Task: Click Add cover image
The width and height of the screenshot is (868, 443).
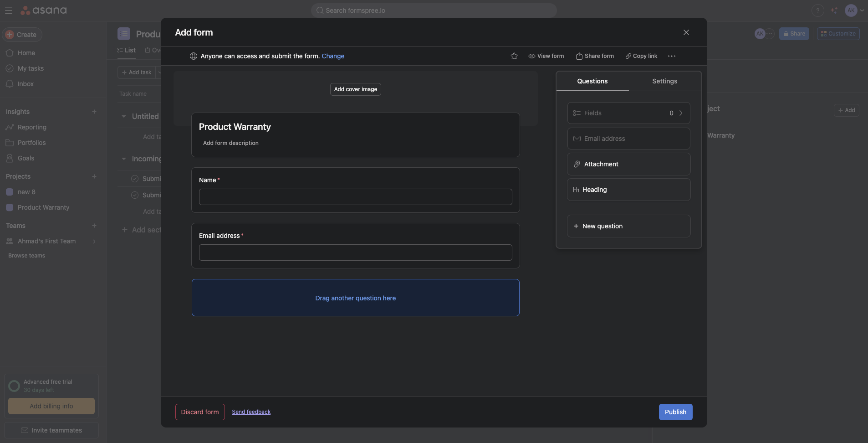Action: 355,89
